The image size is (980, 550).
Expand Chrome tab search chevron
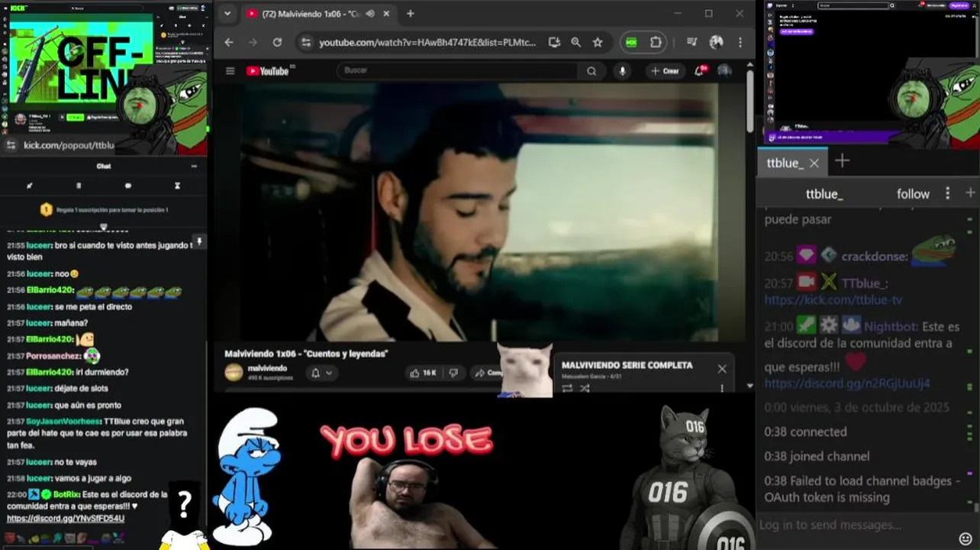[228, 14]
